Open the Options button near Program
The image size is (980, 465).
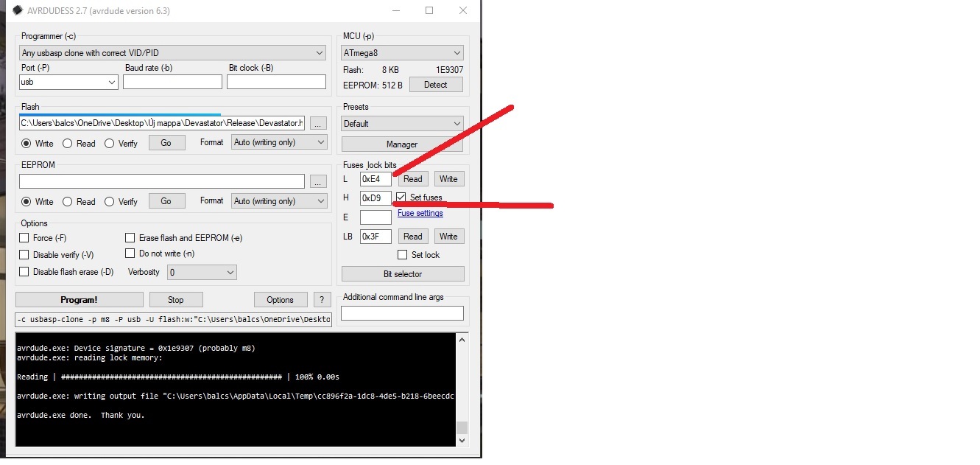[x=281, y=300]
